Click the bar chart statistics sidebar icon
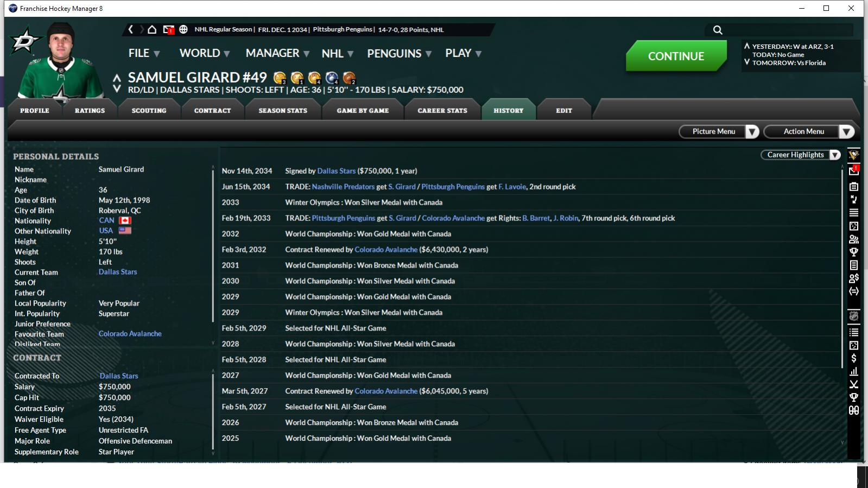Viewport: 868px width, 488px height. [x=854, y=371]
